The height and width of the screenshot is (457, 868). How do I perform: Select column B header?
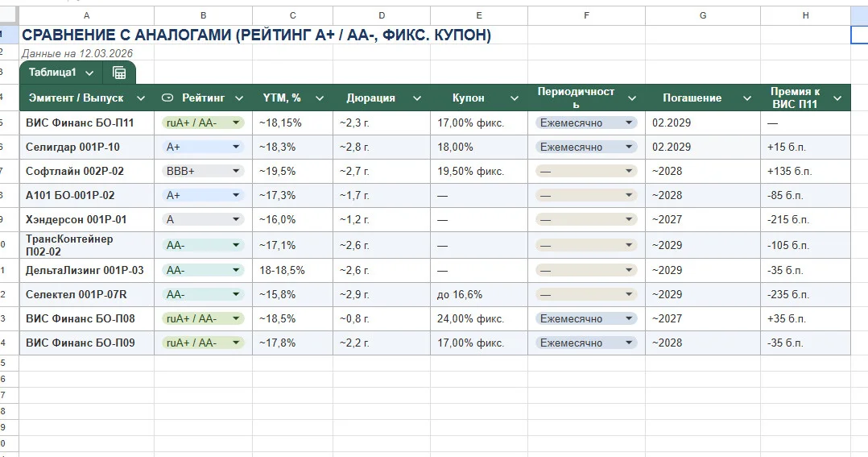point(203,15)
